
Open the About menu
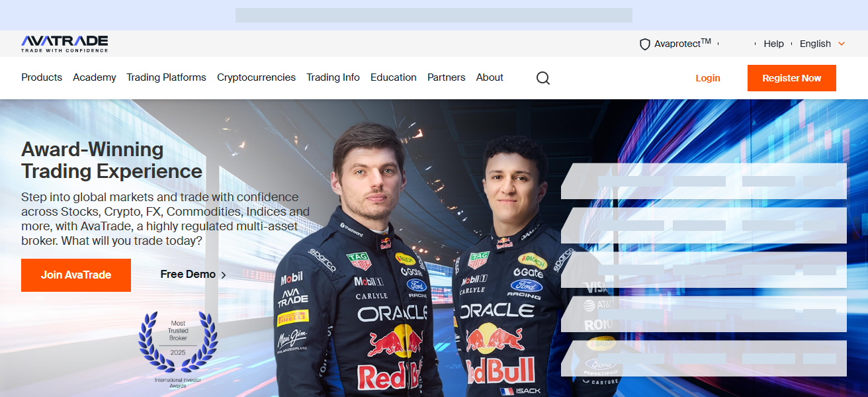[x=490, y=77]
